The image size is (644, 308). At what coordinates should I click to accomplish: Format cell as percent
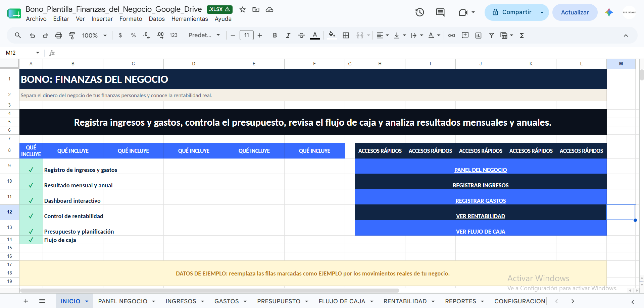tap(133, 35)
